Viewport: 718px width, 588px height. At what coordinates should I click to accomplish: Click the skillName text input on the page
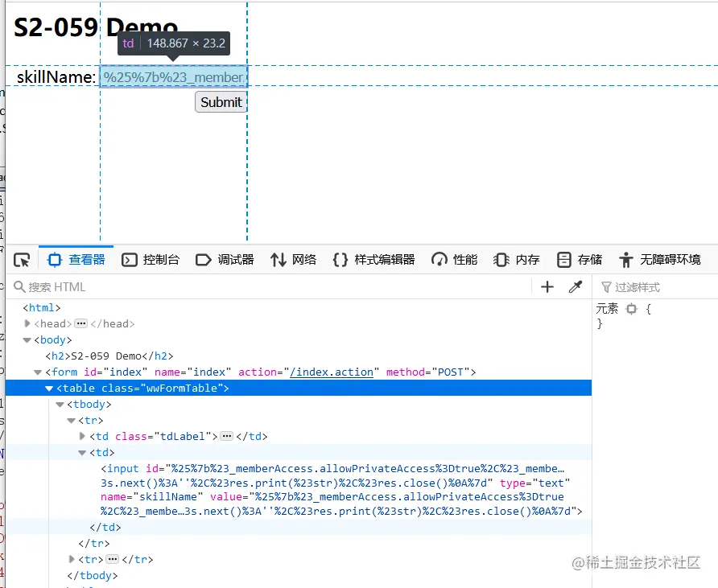coord(174,77)
